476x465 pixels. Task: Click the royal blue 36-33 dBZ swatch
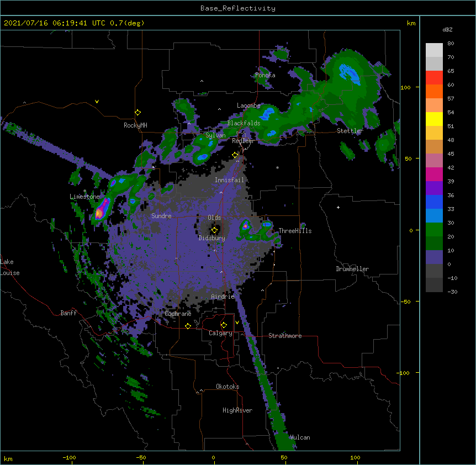434,202
